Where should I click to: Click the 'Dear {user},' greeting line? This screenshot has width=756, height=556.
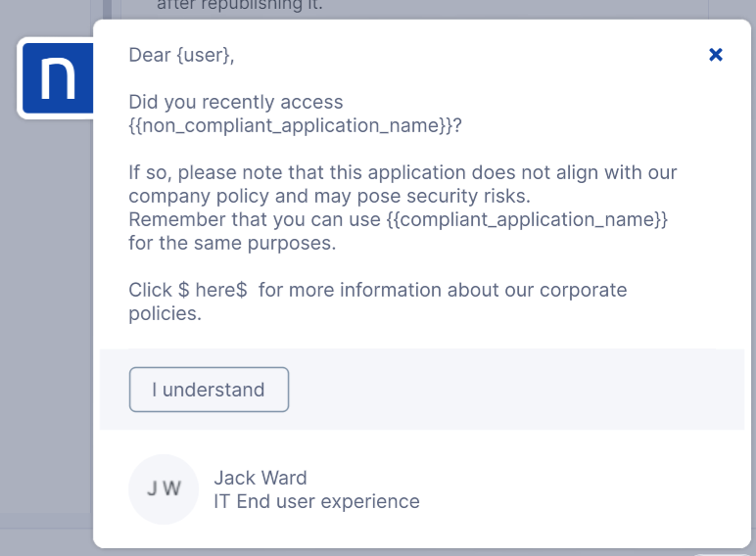pos(181,55)
